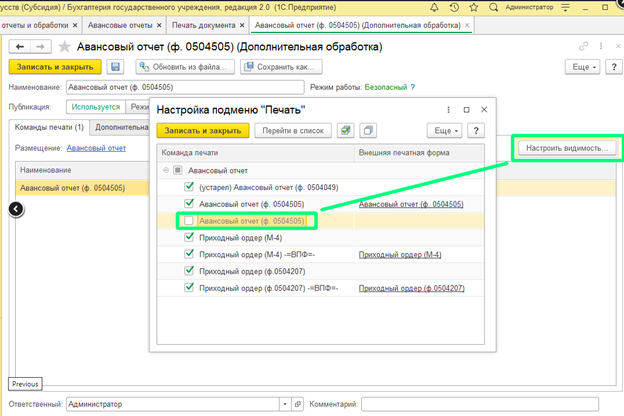Click the save diskette icon in main toolbar
This screenshot has height=416, width=624.
click(x=116, y=67)
